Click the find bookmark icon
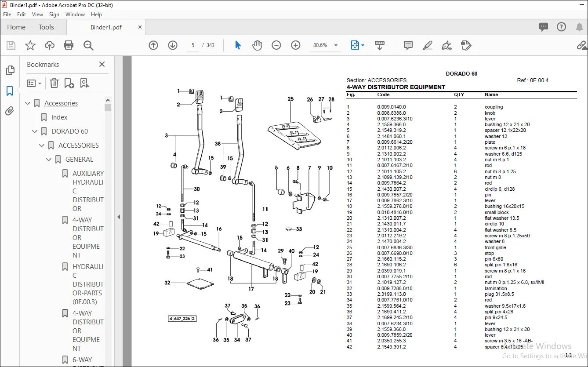588x367 pixels. click(x=84, y=83)
